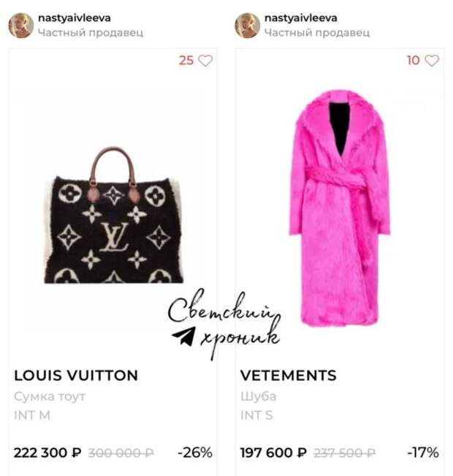Click the -26% discount label
The image size is (453, 476).
195,453
